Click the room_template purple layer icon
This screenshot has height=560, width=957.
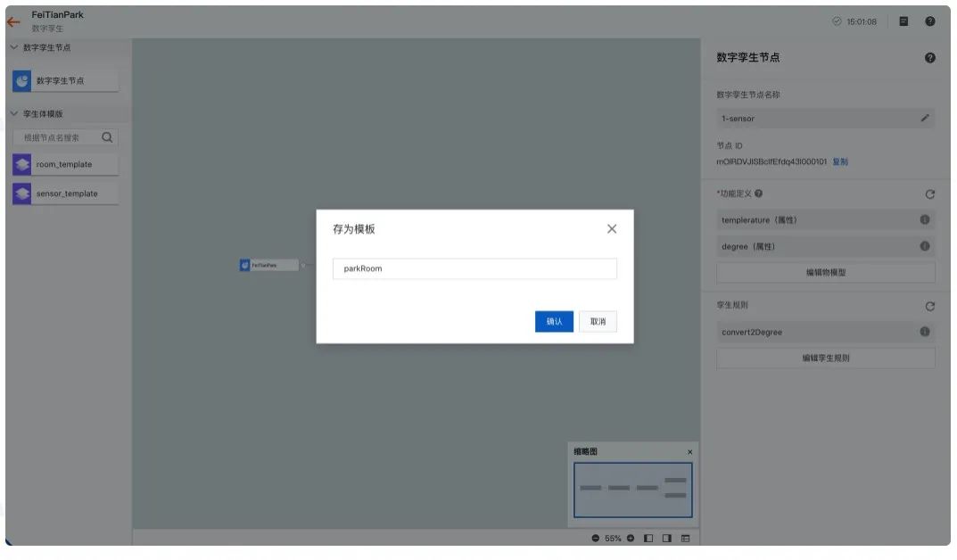22,164
